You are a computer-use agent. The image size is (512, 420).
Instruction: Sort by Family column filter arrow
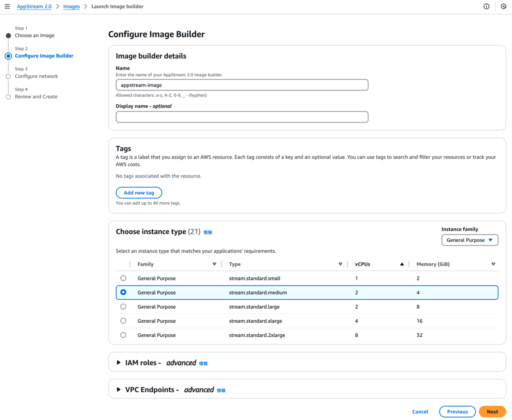pos(214,264)
